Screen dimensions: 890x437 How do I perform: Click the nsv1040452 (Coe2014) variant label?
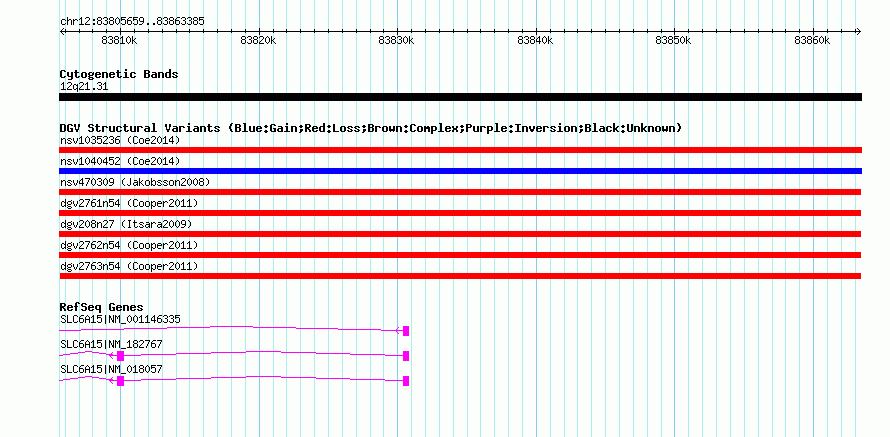[120, 161]
